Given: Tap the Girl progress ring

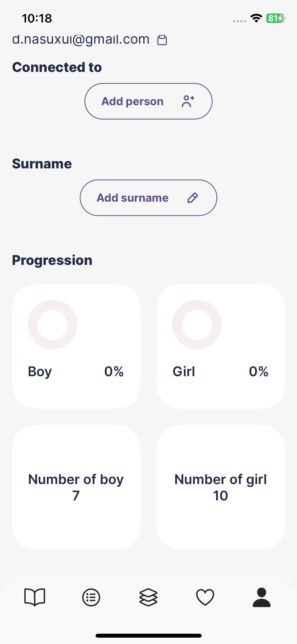Looking at the screenshot, I should coord(197,324).
